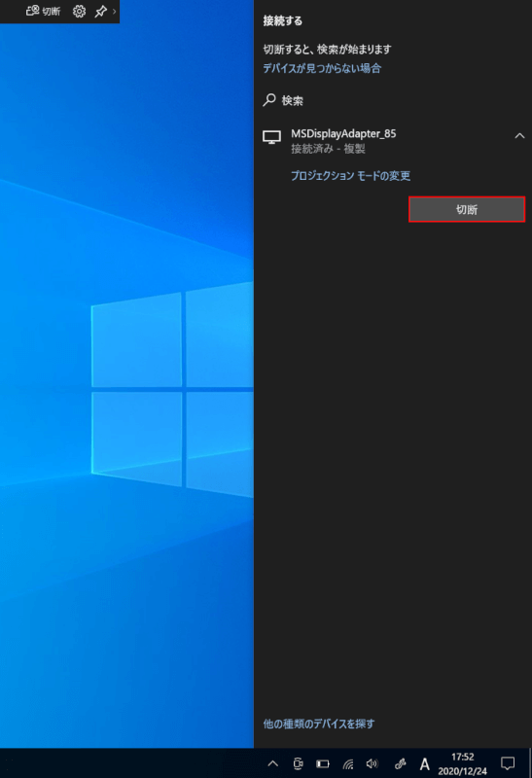Show hidden tray icons chevron
The width and height of the screenshot is (532, 778).
273,763
